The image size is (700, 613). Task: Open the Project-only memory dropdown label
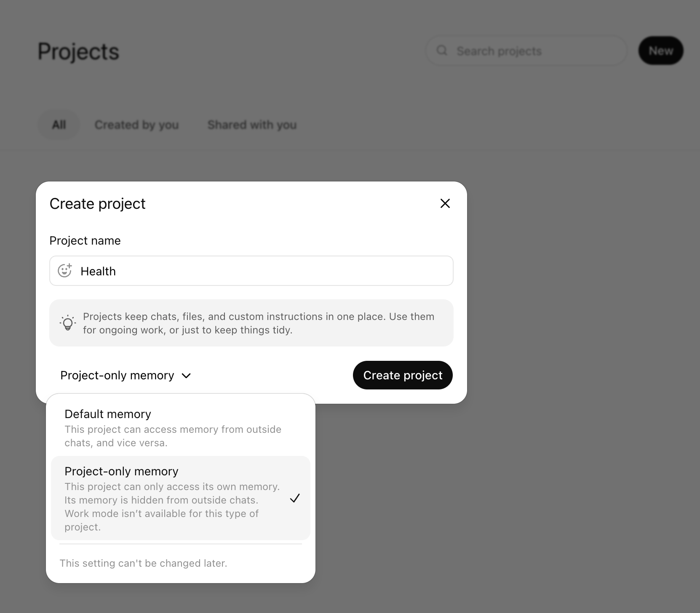click(117, 375)
